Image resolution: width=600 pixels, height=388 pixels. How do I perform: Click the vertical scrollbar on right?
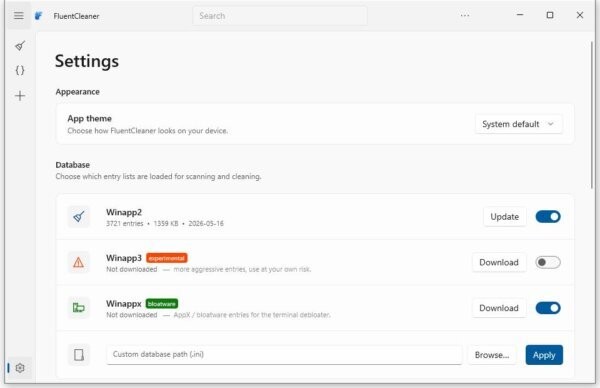pyautogui.click(x=592, y=115)
